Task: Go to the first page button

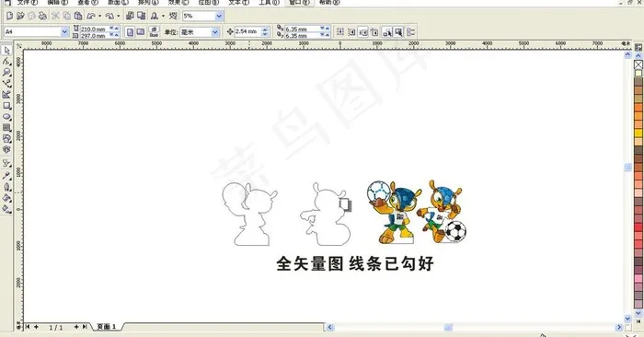Action: 28,327
